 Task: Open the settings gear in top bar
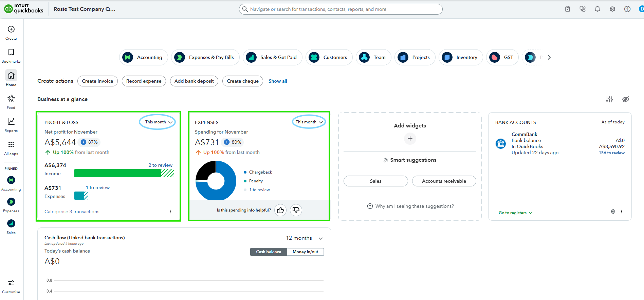(612, 9)
